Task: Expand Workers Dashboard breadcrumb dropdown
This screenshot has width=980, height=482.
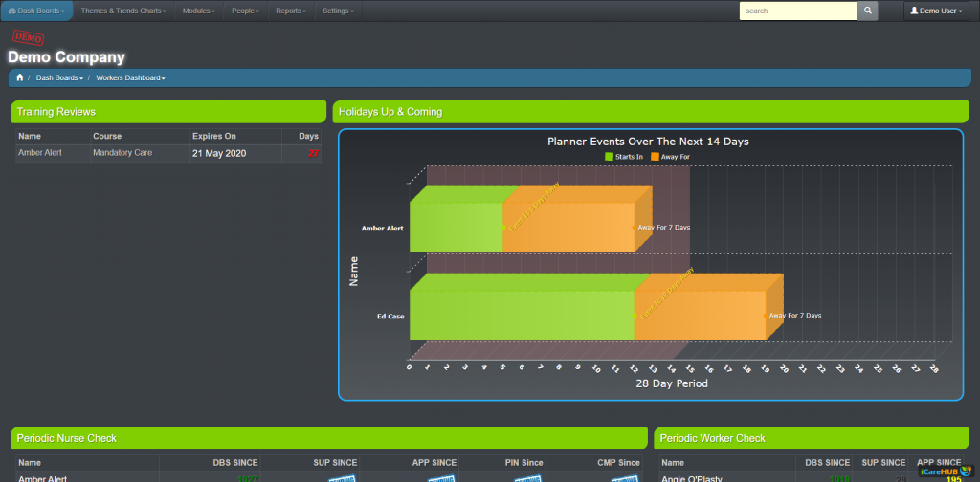Action: coord(130,78)
